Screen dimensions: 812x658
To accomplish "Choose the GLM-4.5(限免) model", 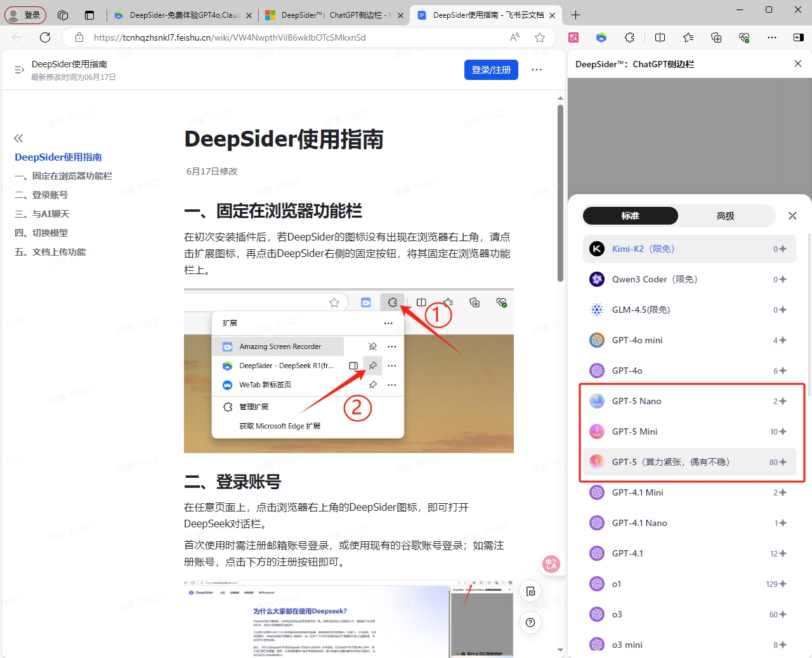I will tap(690, 310).
